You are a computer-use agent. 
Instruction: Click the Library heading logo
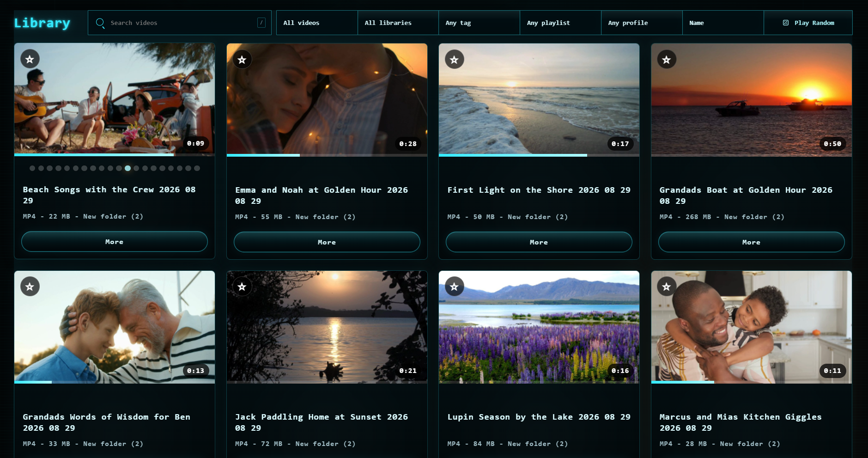coord(42,23)
